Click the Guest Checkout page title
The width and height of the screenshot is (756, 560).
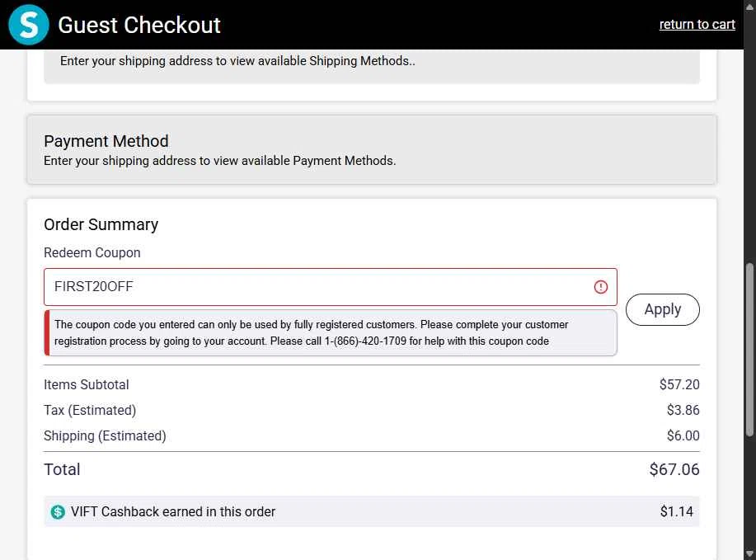pos(139,25)
